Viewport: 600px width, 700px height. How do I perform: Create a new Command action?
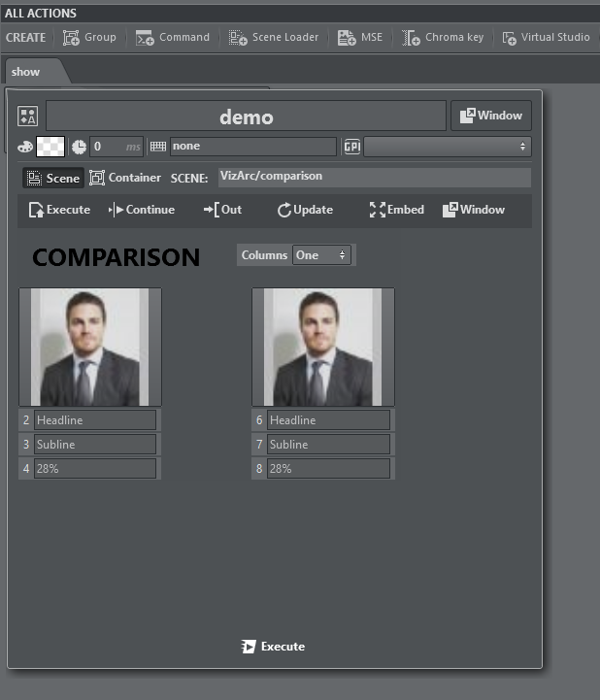pyautogui.click(x=172, y=38)
